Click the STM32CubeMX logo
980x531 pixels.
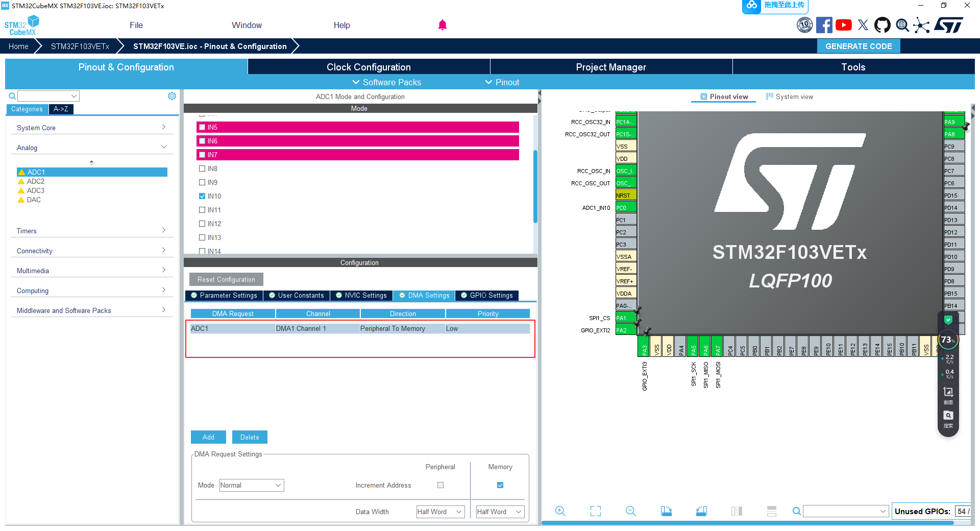(x=21, y=26)
